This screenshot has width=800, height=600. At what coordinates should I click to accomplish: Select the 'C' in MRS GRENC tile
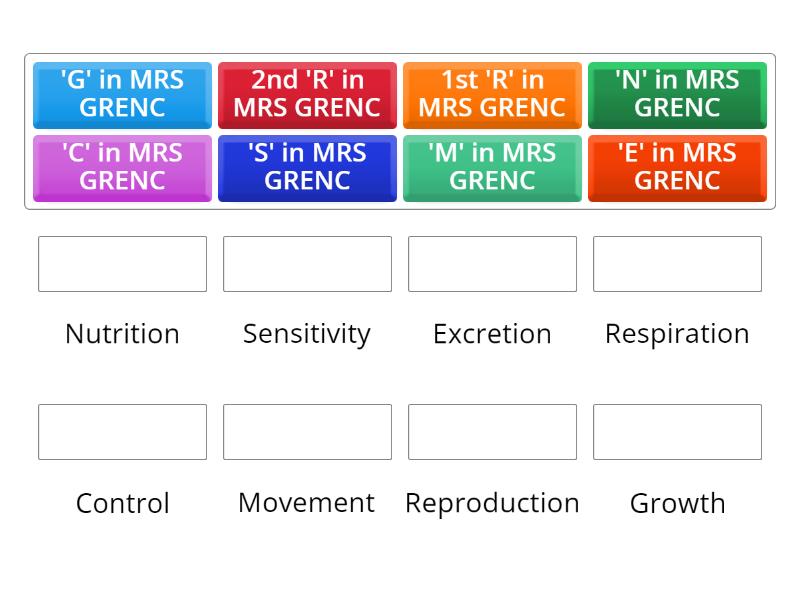pyautogui.click(x=122, y=168)
